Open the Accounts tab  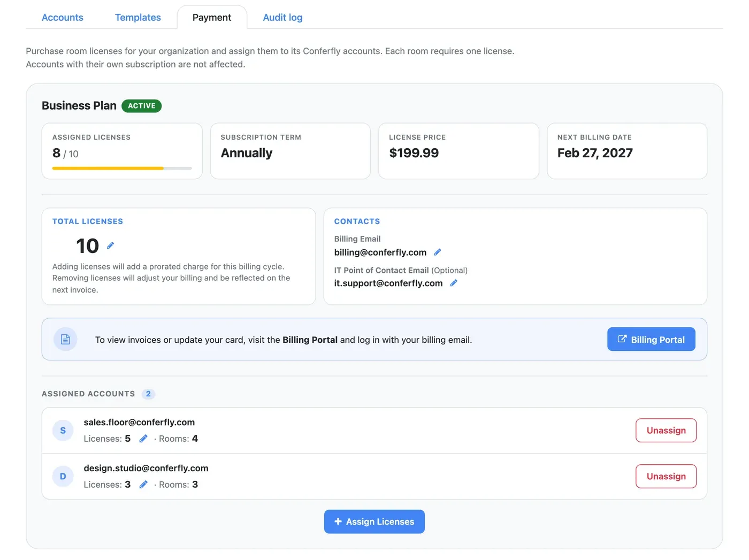pos(63,17)
